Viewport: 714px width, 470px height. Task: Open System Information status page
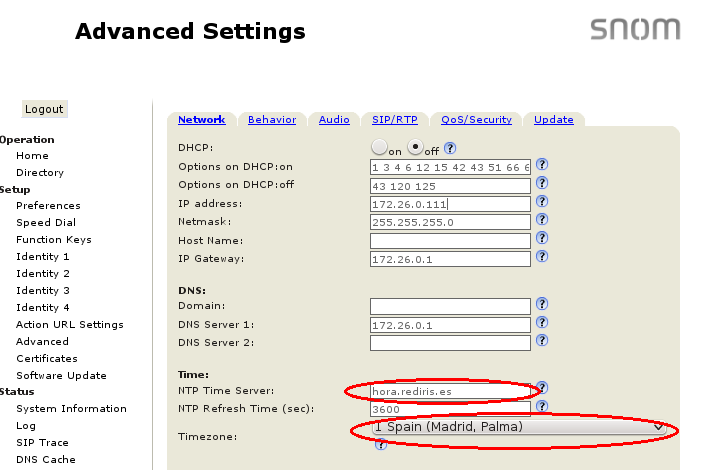point(71,409)
